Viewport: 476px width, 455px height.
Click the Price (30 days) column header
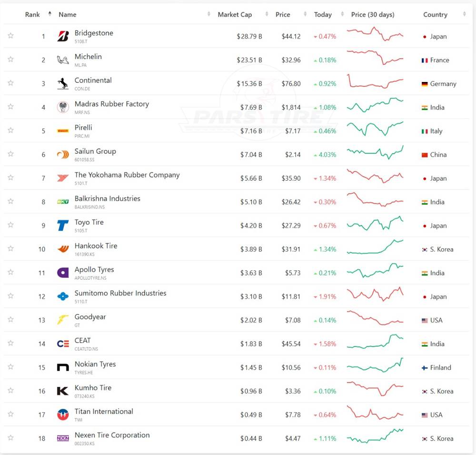click(x=373, y=15)
